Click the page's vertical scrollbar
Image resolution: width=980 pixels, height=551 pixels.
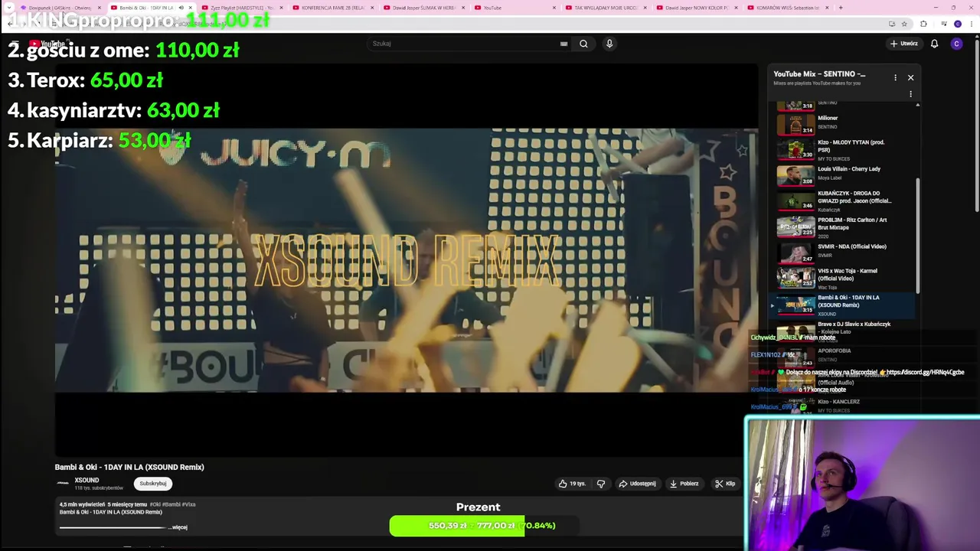976,126
